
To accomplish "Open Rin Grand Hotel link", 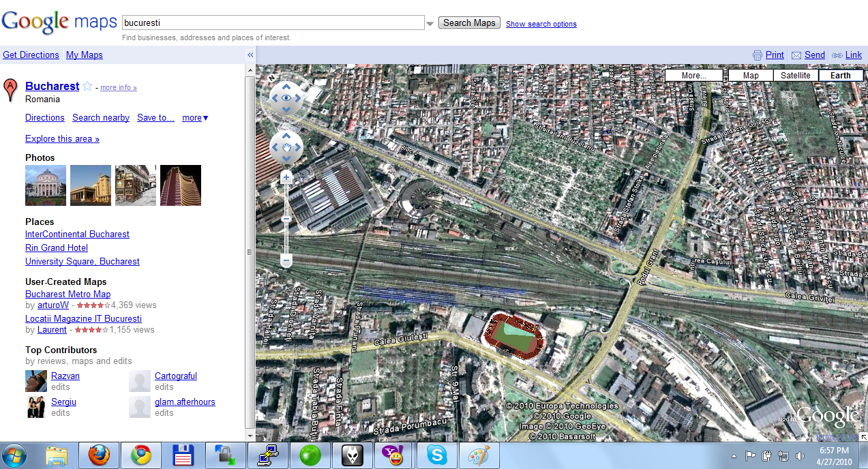I will 57,248.
